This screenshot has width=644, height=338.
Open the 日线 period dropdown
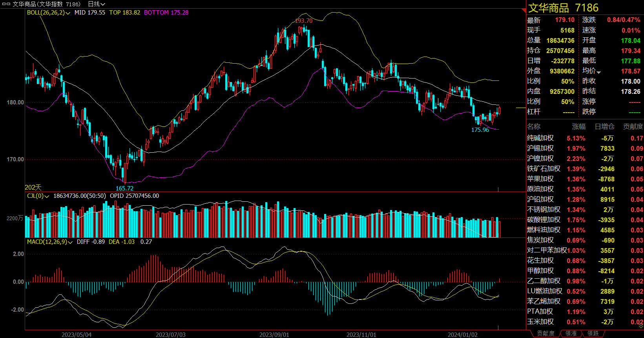click(x=97, y=4)
